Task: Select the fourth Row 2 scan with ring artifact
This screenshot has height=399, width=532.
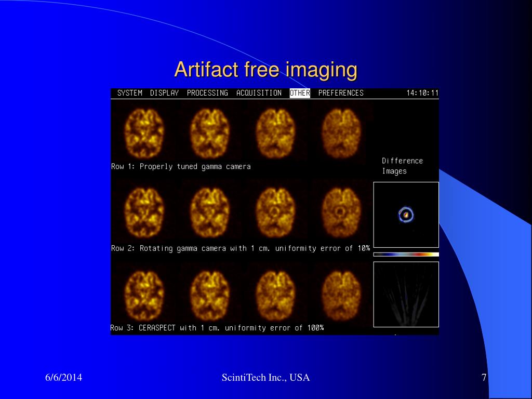Action: coord(341,212)
